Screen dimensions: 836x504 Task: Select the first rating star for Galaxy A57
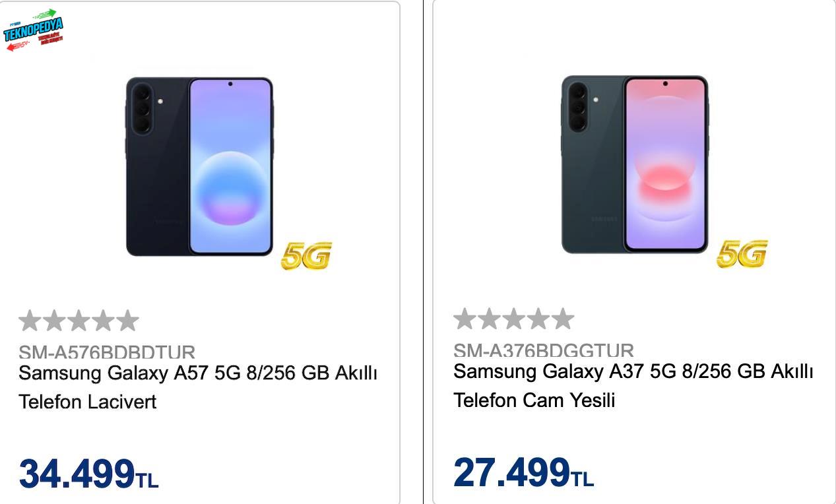click(30, 321)
